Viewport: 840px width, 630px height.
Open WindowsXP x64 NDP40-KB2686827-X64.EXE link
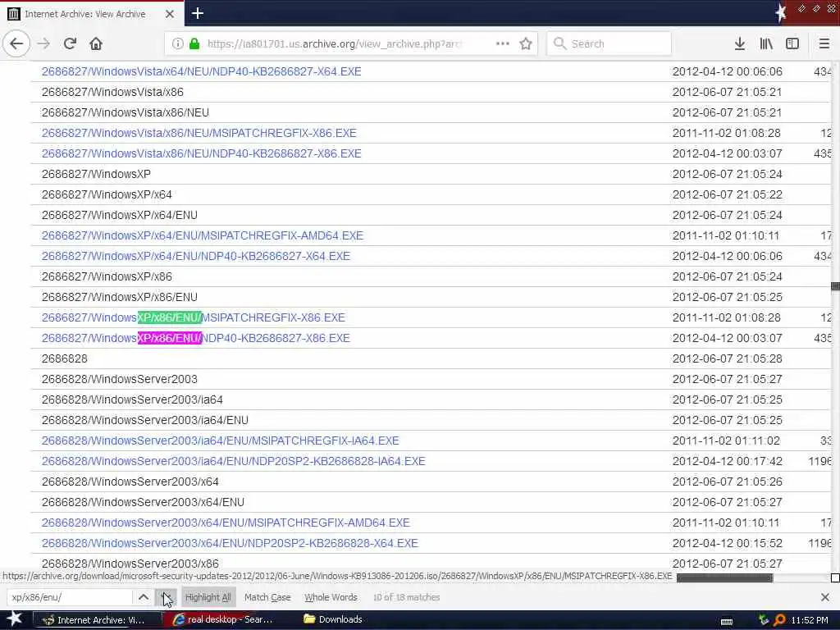tap(196, 256)
